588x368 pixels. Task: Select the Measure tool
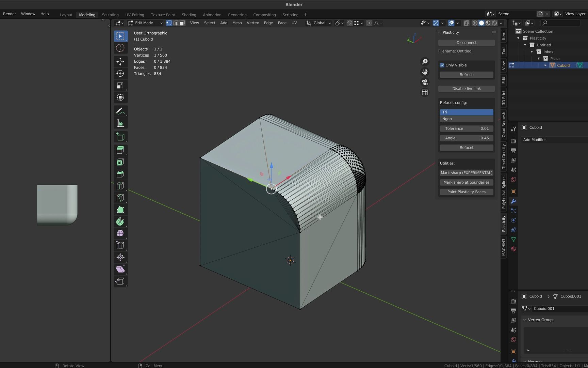[x=120, y=123]
